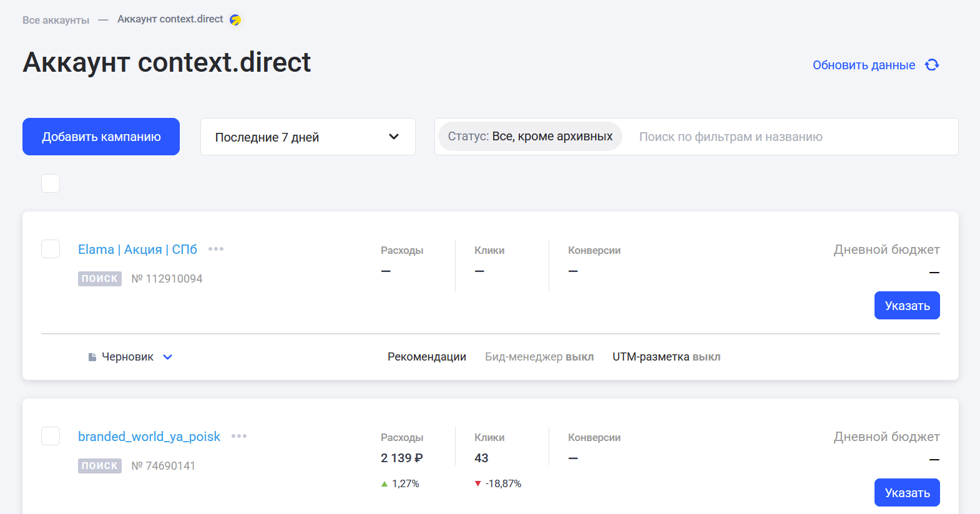This screenshot has height=514, width=980.
Task: Go to Все аккаунты breadcrumb
Action: click(56, 20)
